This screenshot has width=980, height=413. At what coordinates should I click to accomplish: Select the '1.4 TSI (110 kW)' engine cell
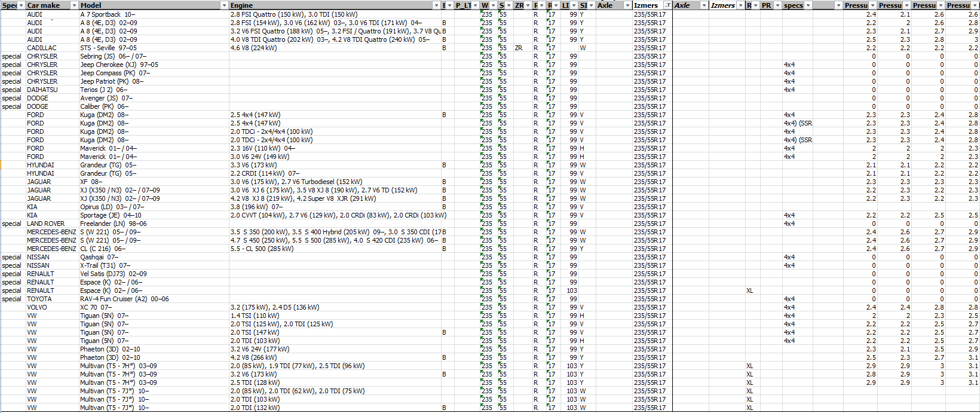pyautogui.click(x=335, y=316)
